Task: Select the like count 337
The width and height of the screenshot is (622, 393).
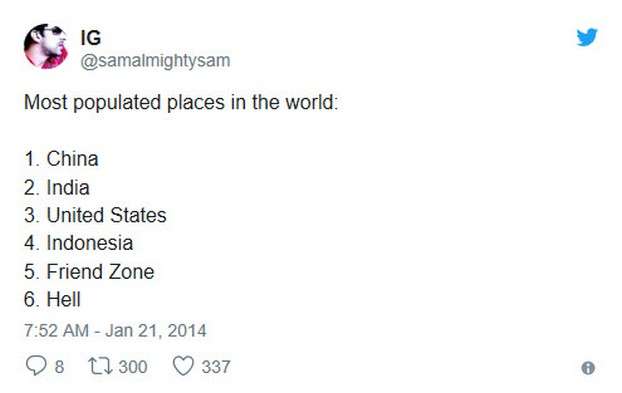Action: click(x=216, y=366)
